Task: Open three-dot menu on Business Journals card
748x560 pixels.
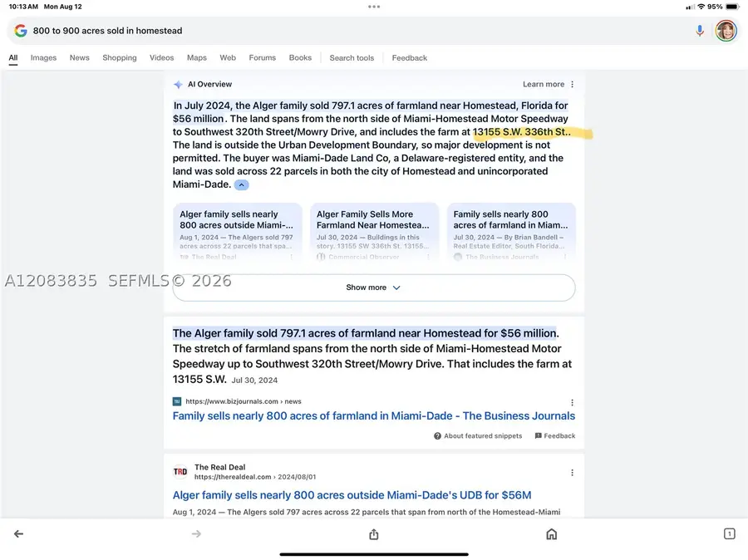Action: (565, 257)
